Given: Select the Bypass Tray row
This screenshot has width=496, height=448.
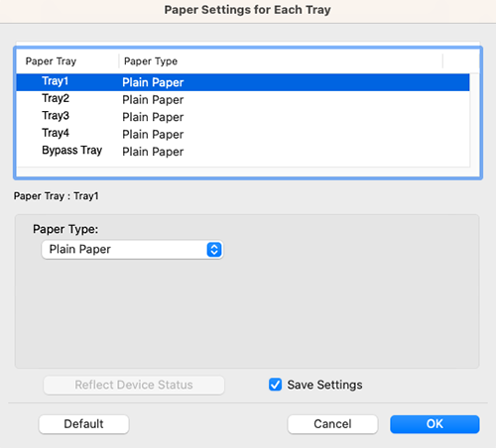Looking at the screenshot, I should pyautogui.click(x=243, y=151).
